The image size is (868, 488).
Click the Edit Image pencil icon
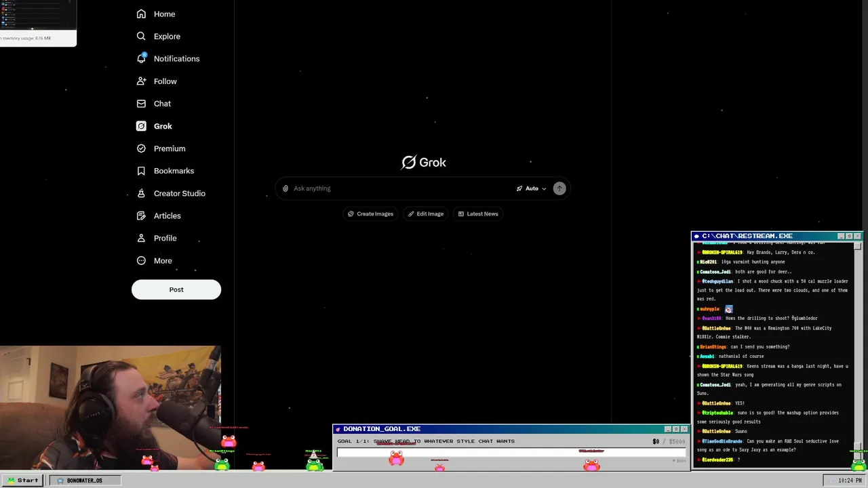coord(411,213)
